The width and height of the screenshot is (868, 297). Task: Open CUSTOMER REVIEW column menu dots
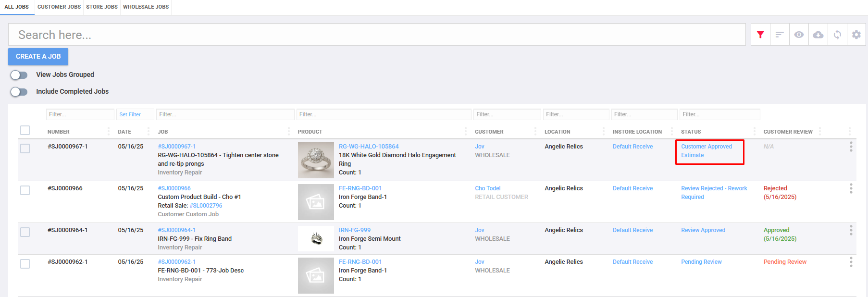(820, 131)
